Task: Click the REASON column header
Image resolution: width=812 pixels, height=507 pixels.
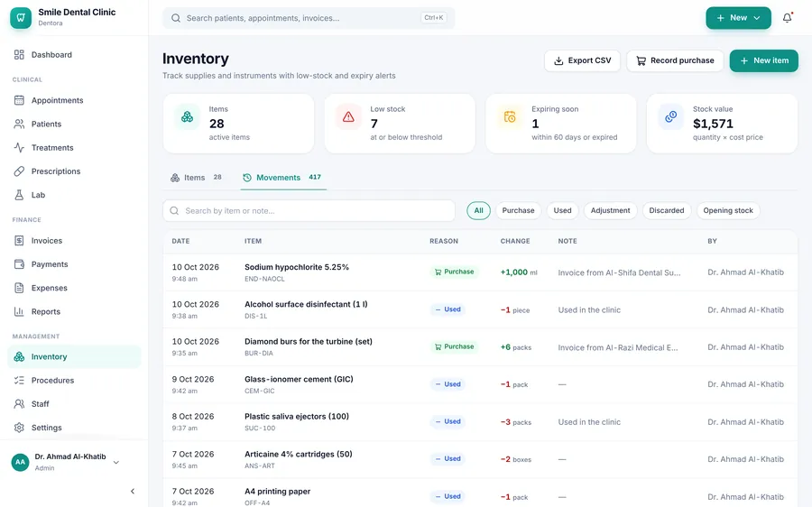Action: [x=444, y=242]
